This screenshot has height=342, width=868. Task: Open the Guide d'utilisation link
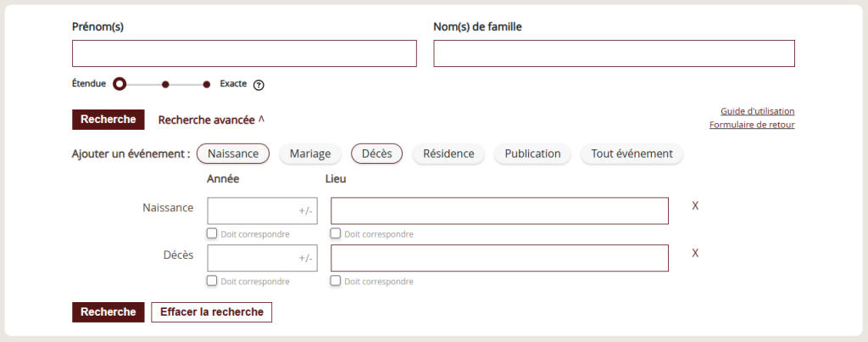click(x=757, y=111)
